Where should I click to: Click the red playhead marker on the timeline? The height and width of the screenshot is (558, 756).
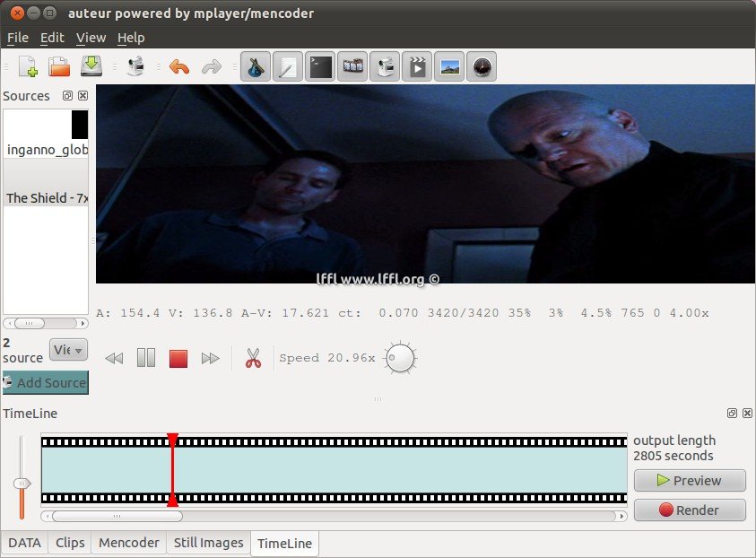[x=172, y=470]
